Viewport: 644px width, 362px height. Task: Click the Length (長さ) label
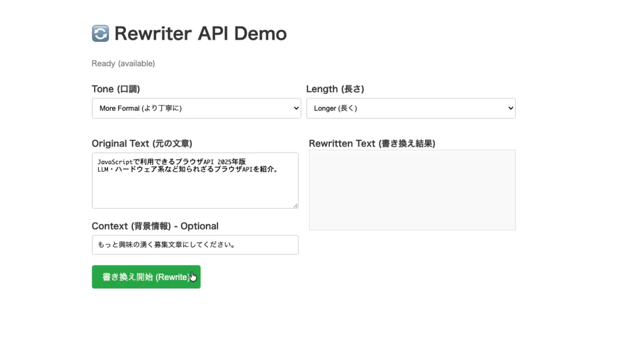[335, 89]
